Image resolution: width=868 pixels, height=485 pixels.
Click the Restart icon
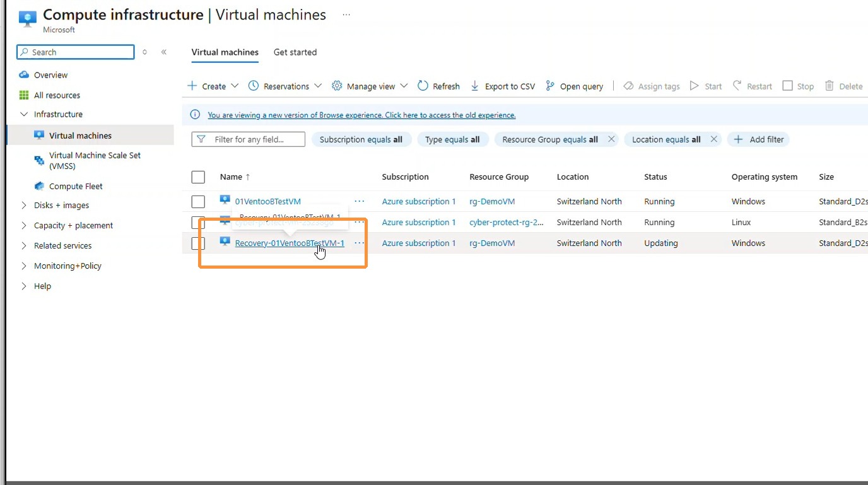point(737,86)
